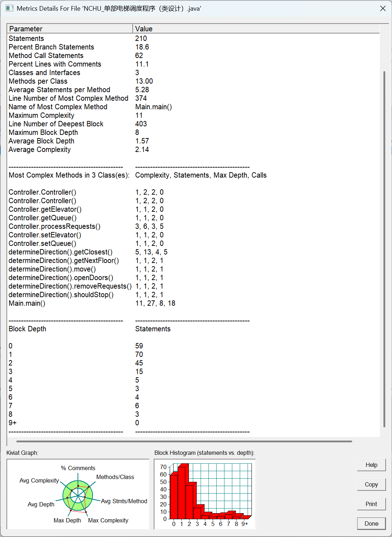The width and height of the screenshot is (392, 537).
Task: Click the Main.main() value cell
Action: pyautogui.click(x=154, y=107)
